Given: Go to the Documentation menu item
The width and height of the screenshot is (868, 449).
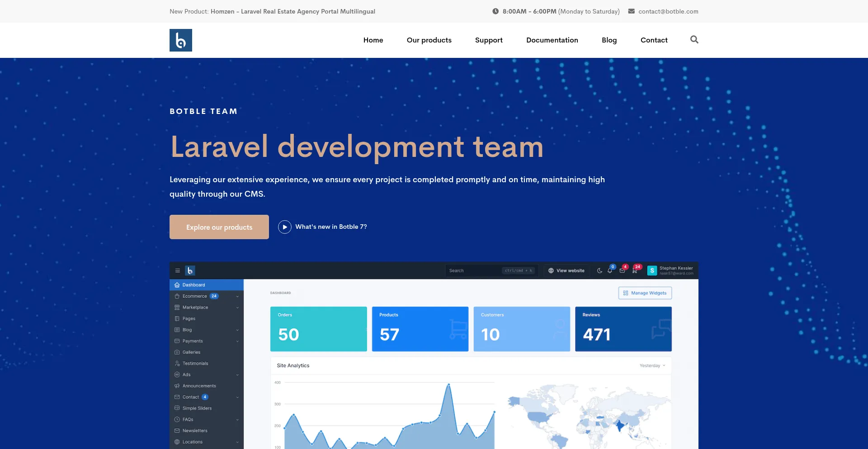Looking at the screenshot, I should coord(552,40).
